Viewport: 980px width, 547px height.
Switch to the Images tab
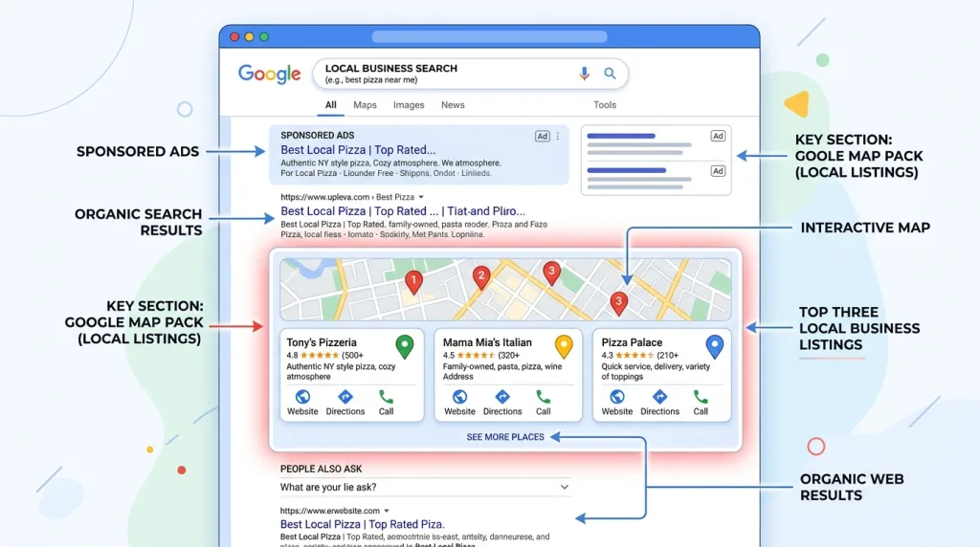[x=409, y=105]
